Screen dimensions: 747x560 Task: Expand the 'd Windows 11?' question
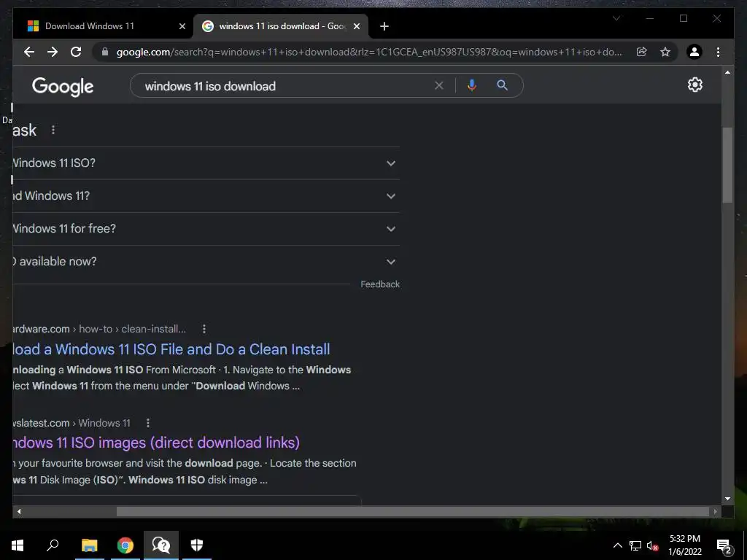[x=206, y=196]
